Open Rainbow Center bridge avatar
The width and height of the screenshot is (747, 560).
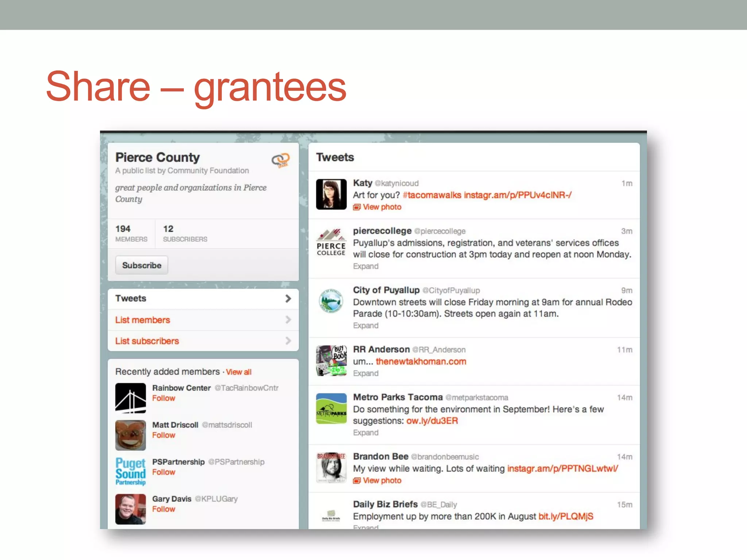pos(131,398)
